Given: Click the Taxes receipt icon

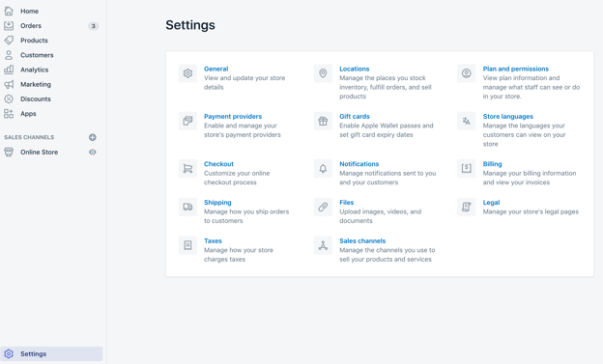Looking at the screenshot, I should (187, 245).
